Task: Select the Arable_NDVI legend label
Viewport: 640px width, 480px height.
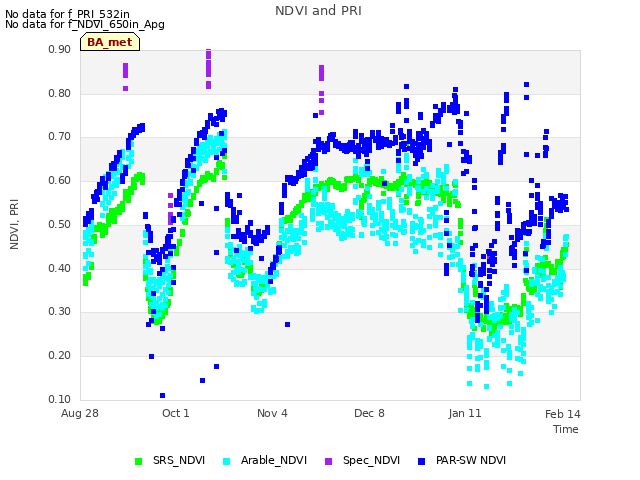Action: (x=273, y=460)
